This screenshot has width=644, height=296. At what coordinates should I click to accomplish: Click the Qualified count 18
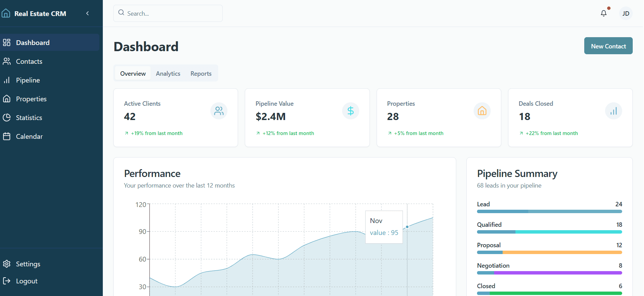click(x=619, y=225)
